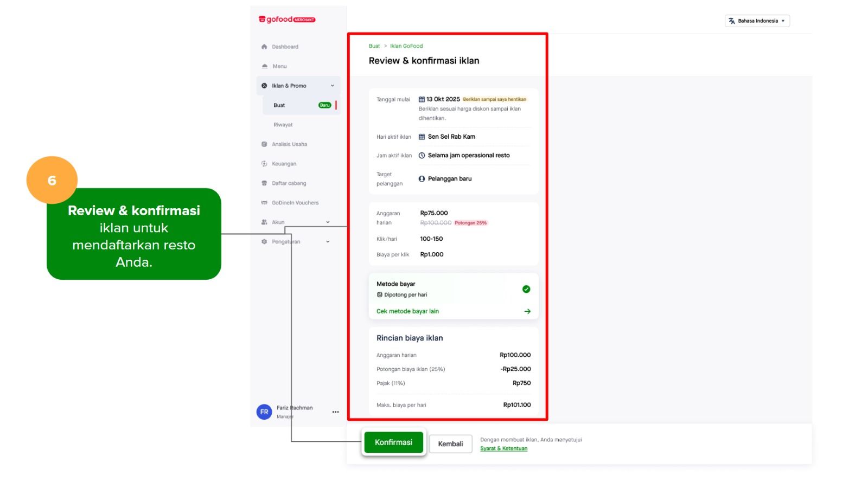Image resolution: width=868 pixels, height=488 pixels.
Task: Click the Rp1.000 biaya per klik value
Action: coord(432,254)
